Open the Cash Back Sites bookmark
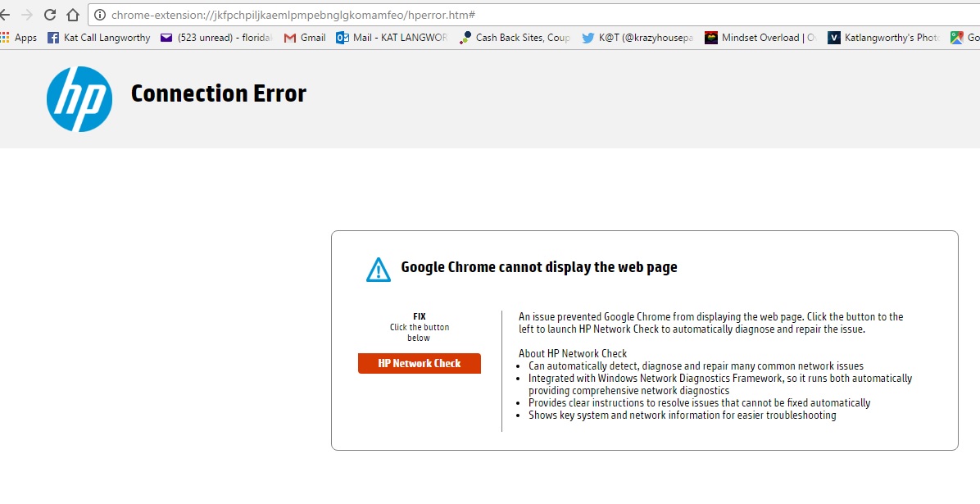Viewport: 980px width, 504px height. click(x=515, y=38)
